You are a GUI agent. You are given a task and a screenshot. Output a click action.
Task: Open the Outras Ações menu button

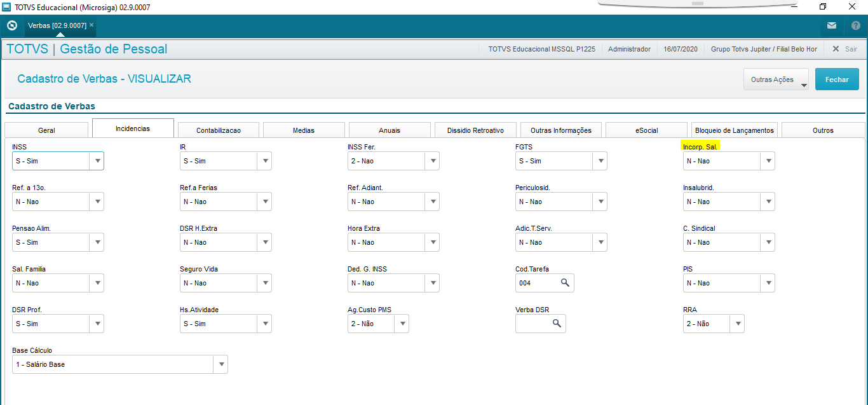pos(776,79)
